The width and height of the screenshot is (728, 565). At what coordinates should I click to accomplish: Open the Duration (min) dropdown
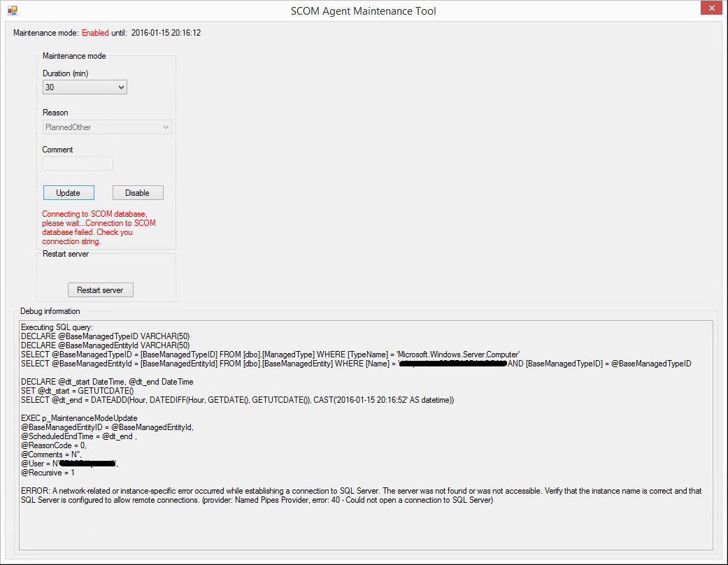pos(85,87)
